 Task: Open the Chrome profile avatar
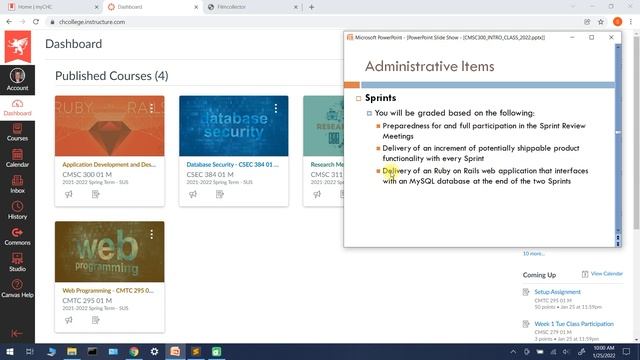point(617,22)
